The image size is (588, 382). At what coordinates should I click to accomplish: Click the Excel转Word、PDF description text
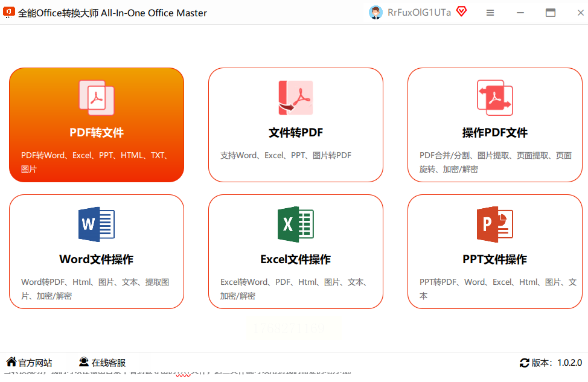pos(293,289)
